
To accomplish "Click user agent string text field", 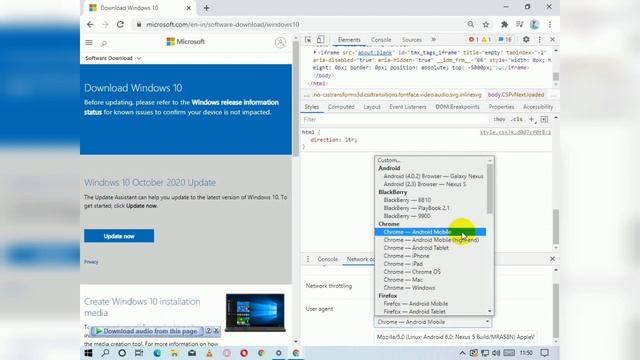I will [x=456, y=337].
